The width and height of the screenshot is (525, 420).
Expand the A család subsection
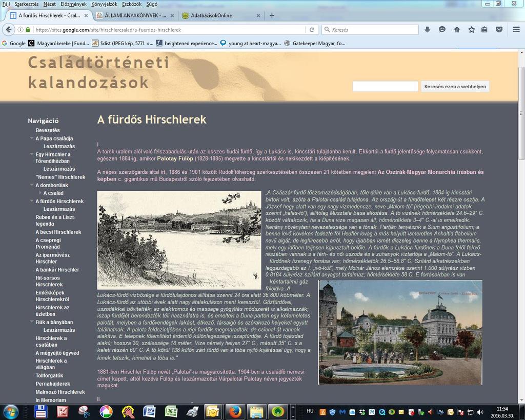40,193
